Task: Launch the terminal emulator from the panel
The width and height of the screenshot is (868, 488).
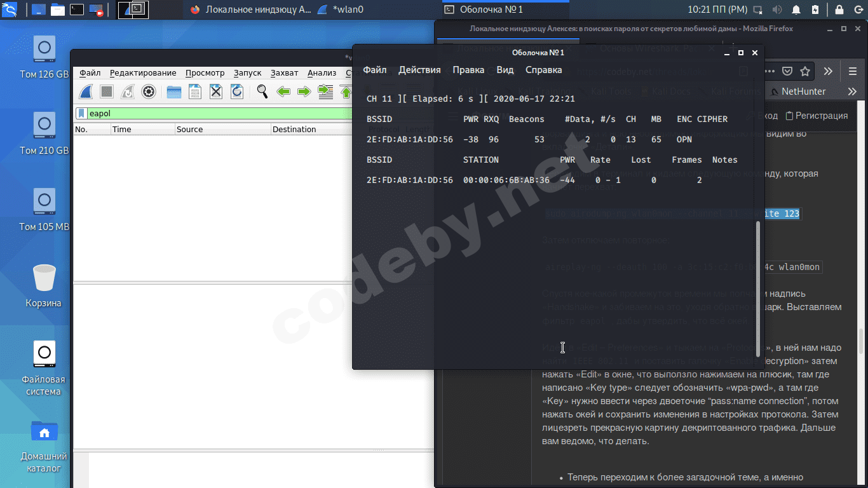Action: [77, 10]
